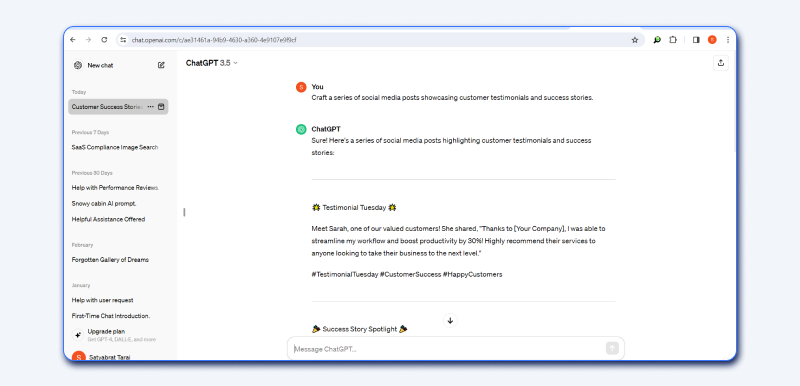
Task: Start a new chat with the compose icon
Action: click(161, 65)
